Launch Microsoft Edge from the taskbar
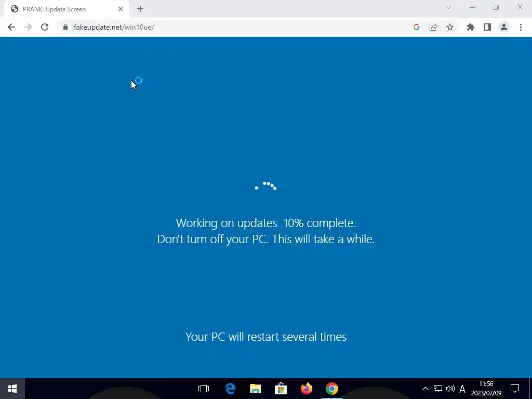The height and width of the screenshot is (399, 532). [230, 389]
